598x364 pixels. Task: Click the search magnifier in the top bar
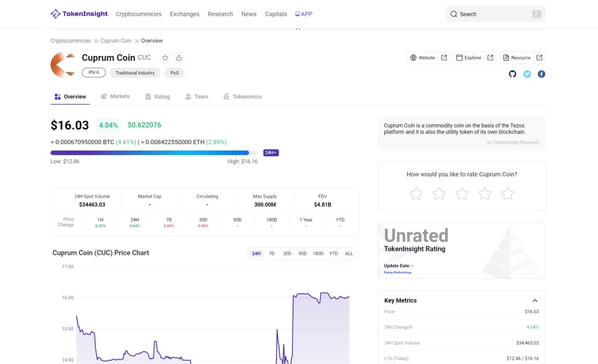tap(454, 13)
